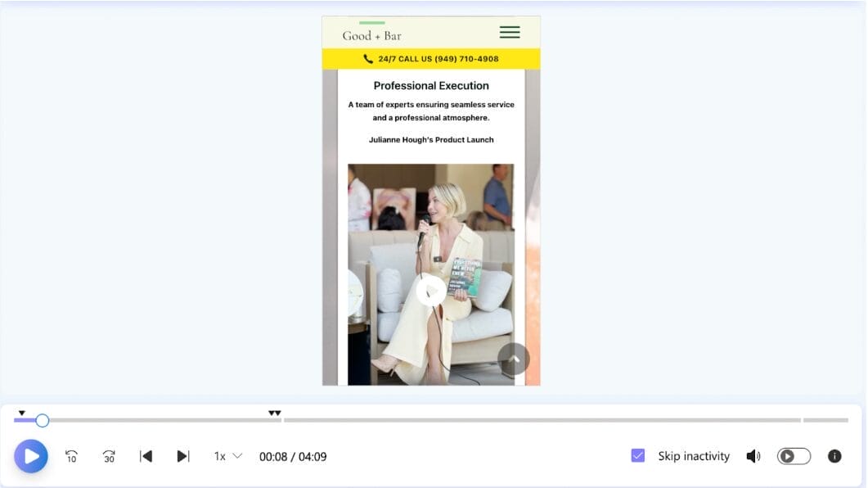The height and width of the screenshot is (488, 868).
Task: Click the last short segment of timeline
Action: (x=825, y=420)
